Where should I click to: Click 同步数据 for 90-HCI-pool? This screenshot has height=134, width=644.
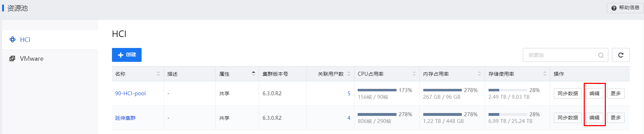pyautogui.click(x=568, y=93)
